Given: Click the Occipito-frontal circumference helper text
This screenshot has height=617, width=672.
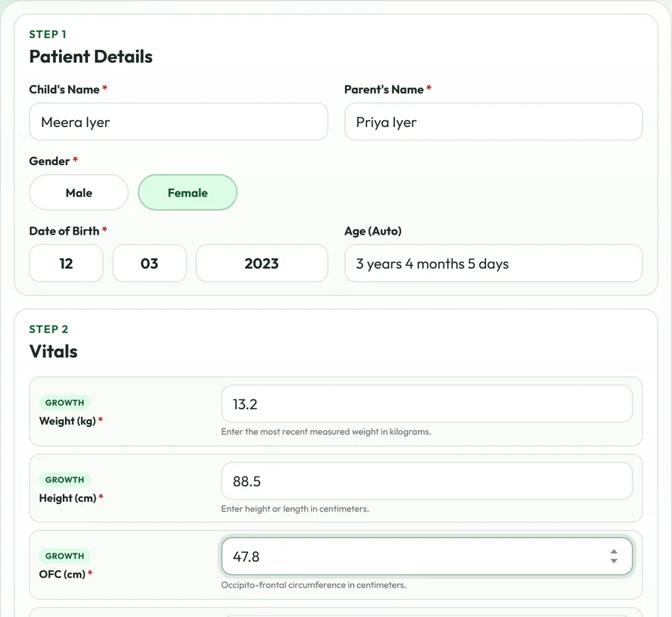Looking at the screenshot, I should pyautogui.click(x=314, y=586).
